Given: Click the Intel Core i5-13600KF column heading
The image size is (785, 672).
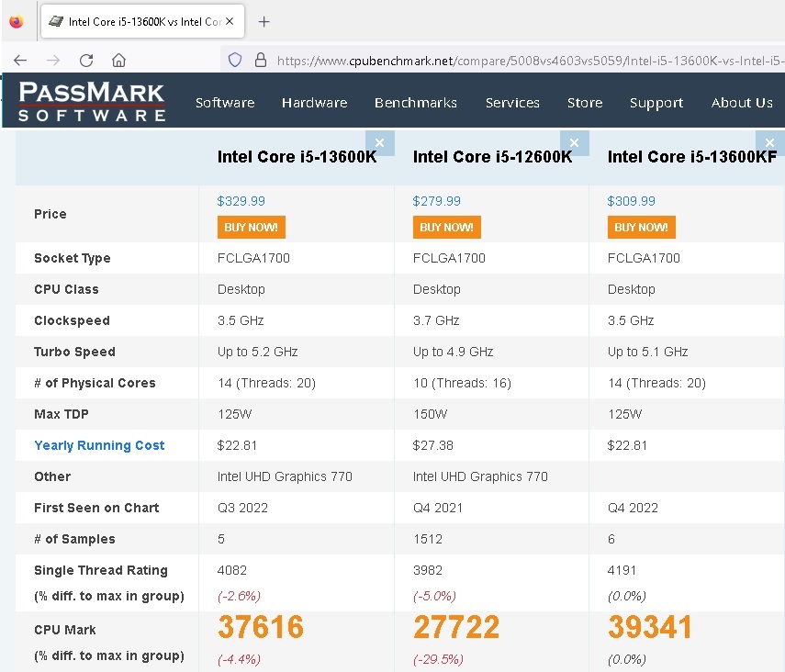Looking at the screenshot, I should pos(692,157).
